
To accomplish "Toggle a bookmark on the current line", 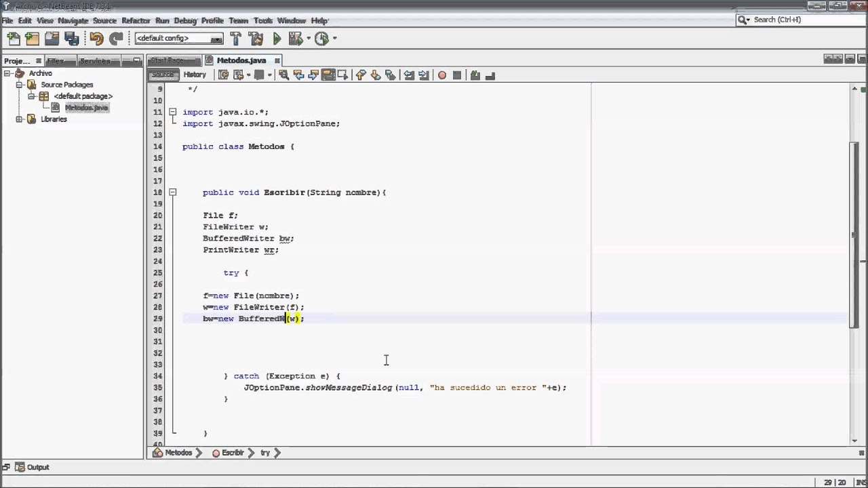I will [x=391, y=75].
